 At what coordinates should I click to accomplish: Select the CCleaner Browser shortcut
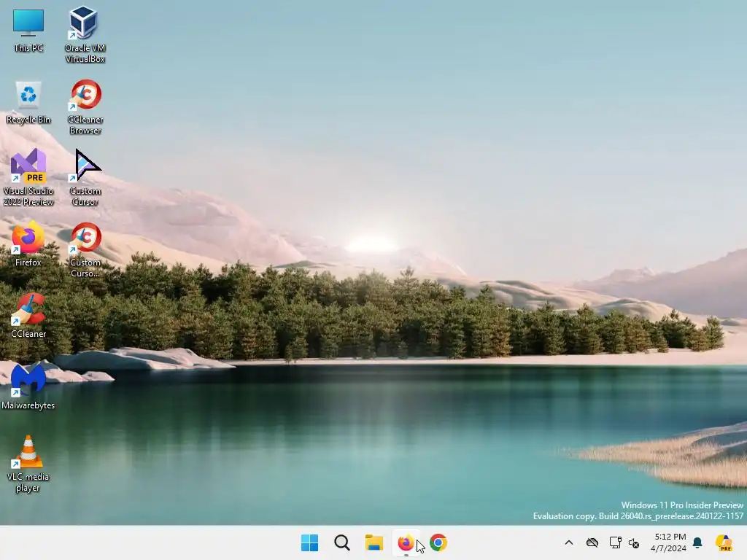click(x=85, y=106)
